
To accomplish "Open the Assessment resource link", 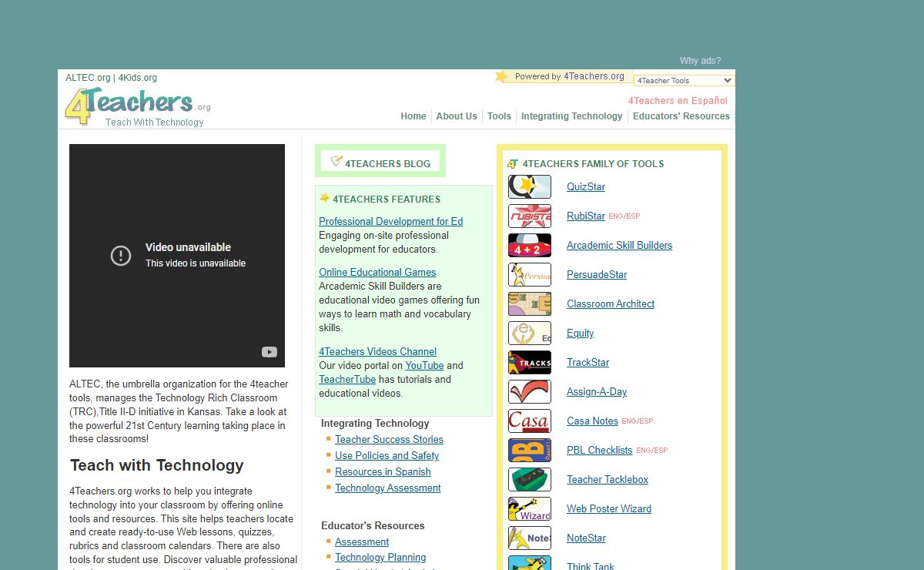I will tap(362, 541).
